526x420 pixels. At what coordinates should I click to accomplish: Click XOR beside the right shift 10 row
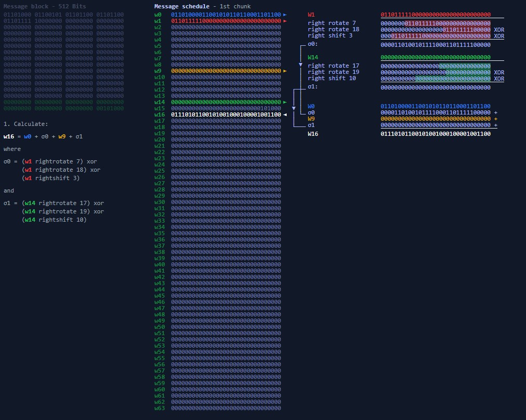499,79
